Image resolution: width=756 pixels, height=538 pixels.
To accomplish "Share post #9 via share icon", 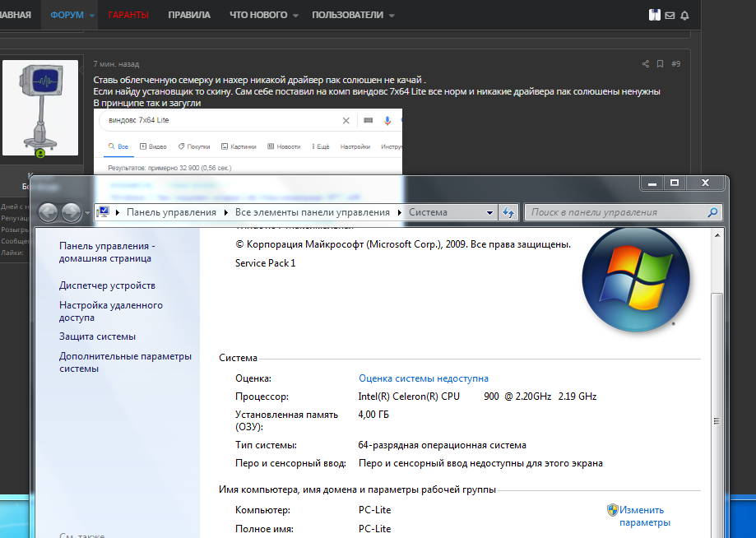I will [646, 63].
